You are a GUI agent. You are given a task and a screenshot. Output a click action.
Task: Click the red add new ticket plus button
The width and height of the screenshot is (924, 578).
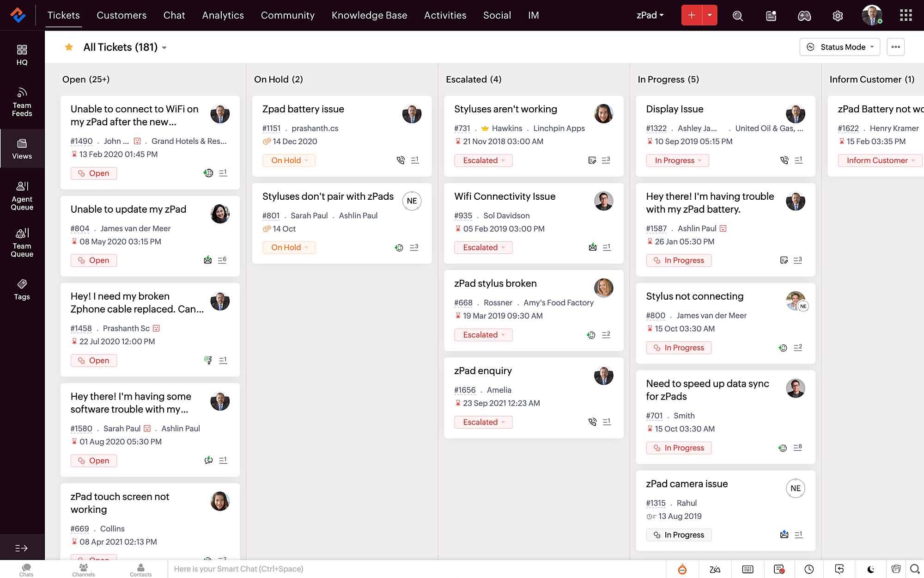[x=692, y=15]
